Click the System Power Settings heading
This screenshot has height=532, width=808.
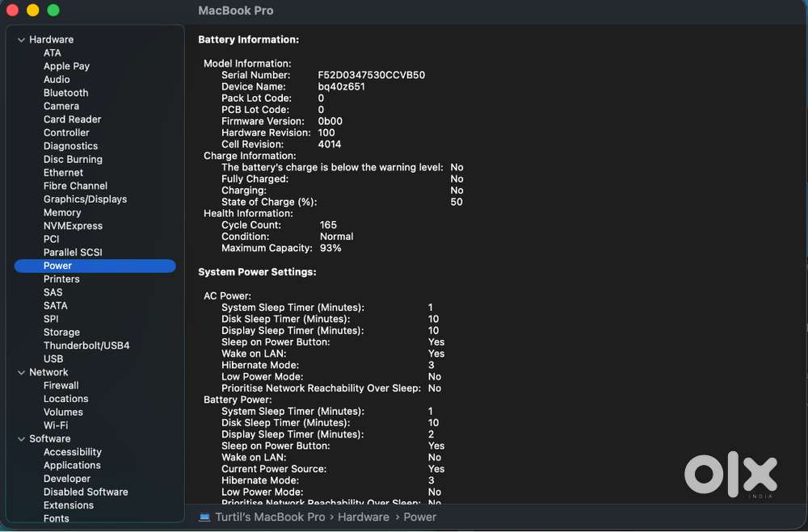point(257,272)
